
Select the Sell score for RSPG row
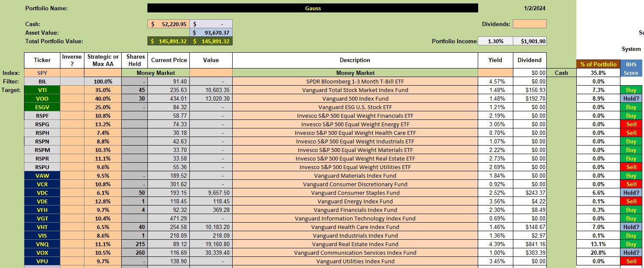coord(631,124)
